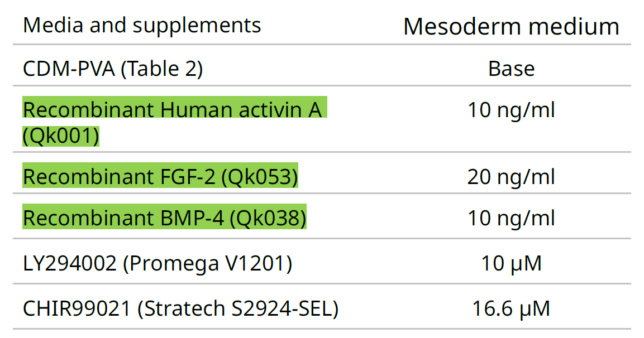Image resolution: width=644 pixels, height=338 pixels.
Task: Select the Qk053 product code
Action: click(x=260, y=177)
